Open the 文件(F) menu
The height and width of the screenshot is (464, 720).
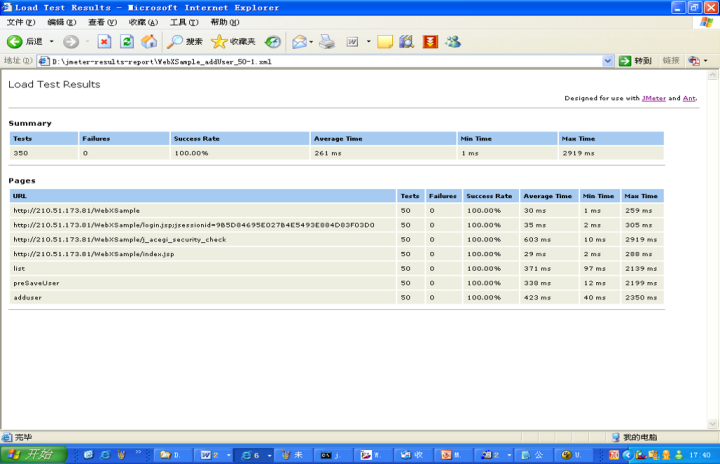pyautogui.click(x=21, y=22)
